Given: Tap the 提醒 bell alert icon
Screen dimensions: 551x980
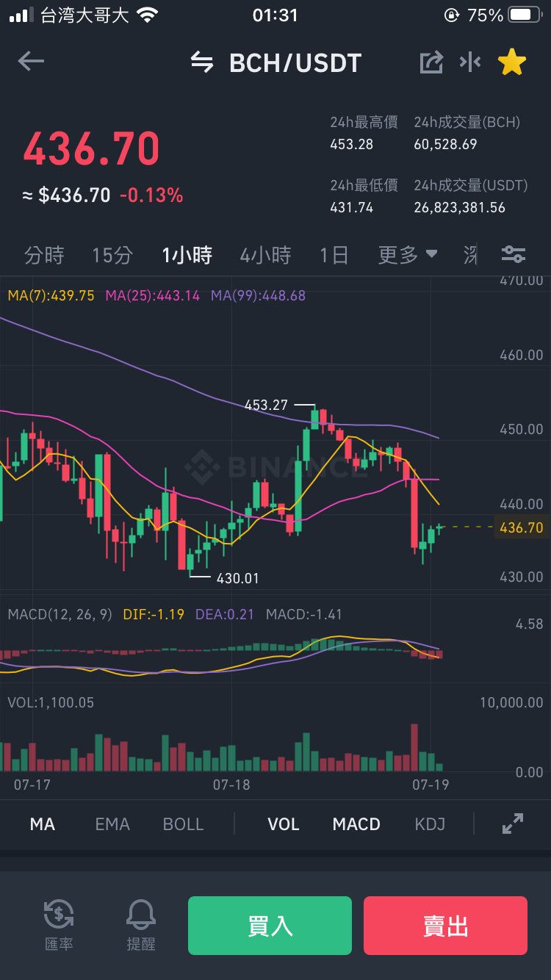Looking at the screenshot, I should 141,925.
